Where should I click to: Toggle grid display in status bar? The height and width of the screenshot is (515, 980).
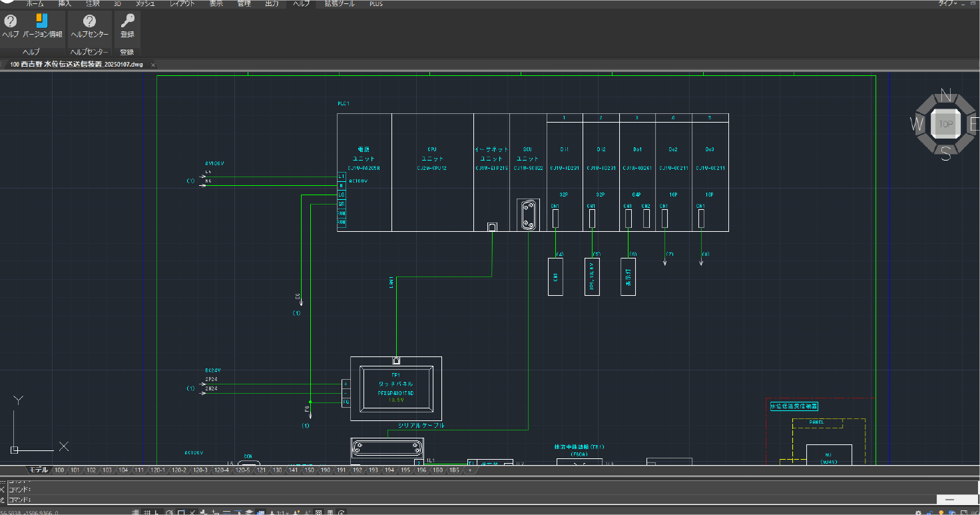pyautogui.click(x=146, y=512)
